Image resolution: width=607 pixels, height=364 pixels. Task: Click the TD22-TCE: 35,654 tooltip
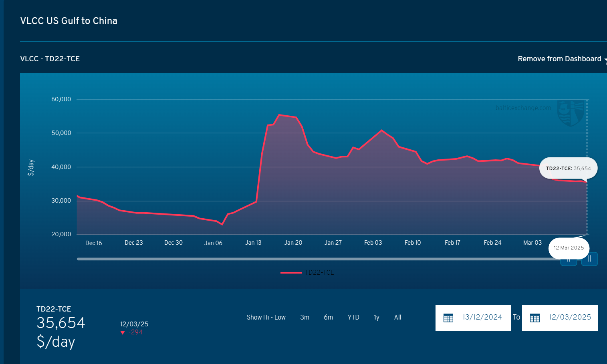(x=569, y=168)
